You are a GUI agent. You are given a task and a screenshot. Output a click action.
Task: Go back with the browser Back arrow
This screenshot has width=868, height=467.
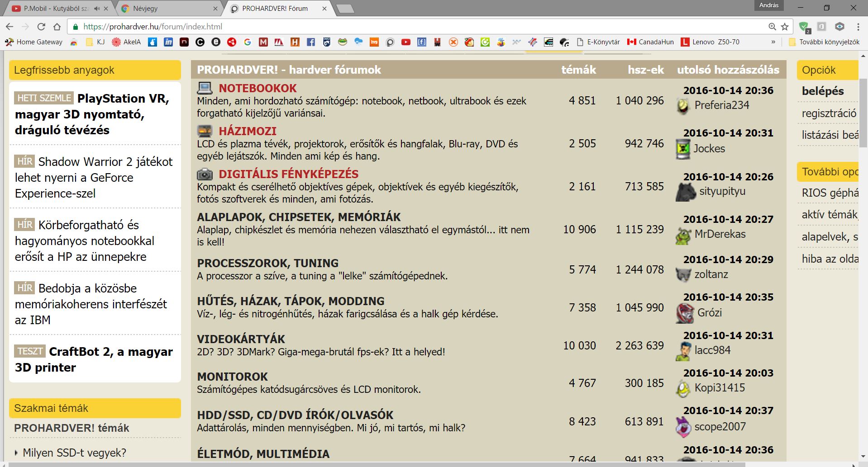click(10, 27)
